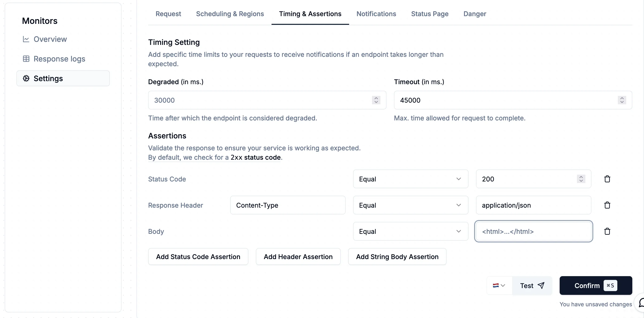644x318 pixels.
Task: Delete the Body assertion using its trash icon
Action: point(608,231)
